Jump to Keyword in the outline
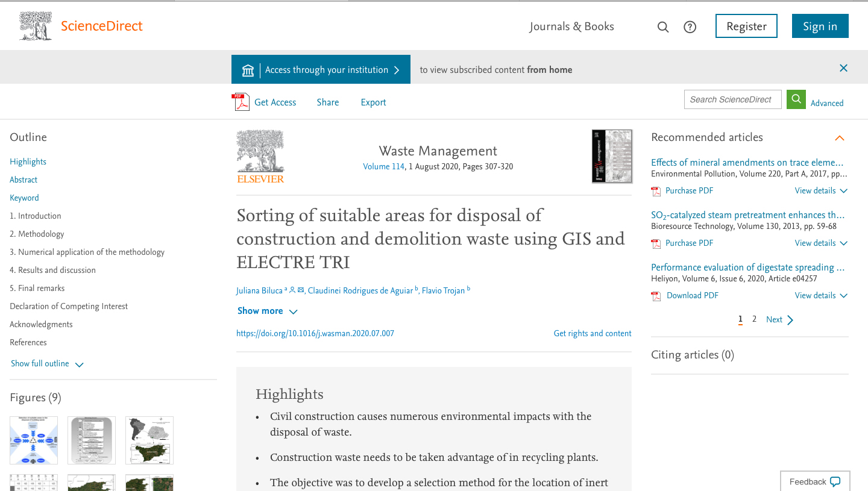This screenshot has height=491, width=868. tap(24, 198)
